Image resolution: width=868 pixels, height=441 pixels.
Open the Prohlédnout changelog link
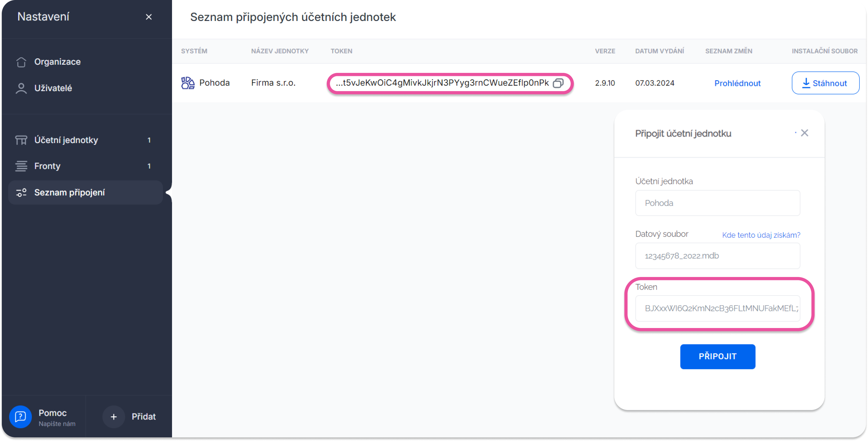point(737,83)
